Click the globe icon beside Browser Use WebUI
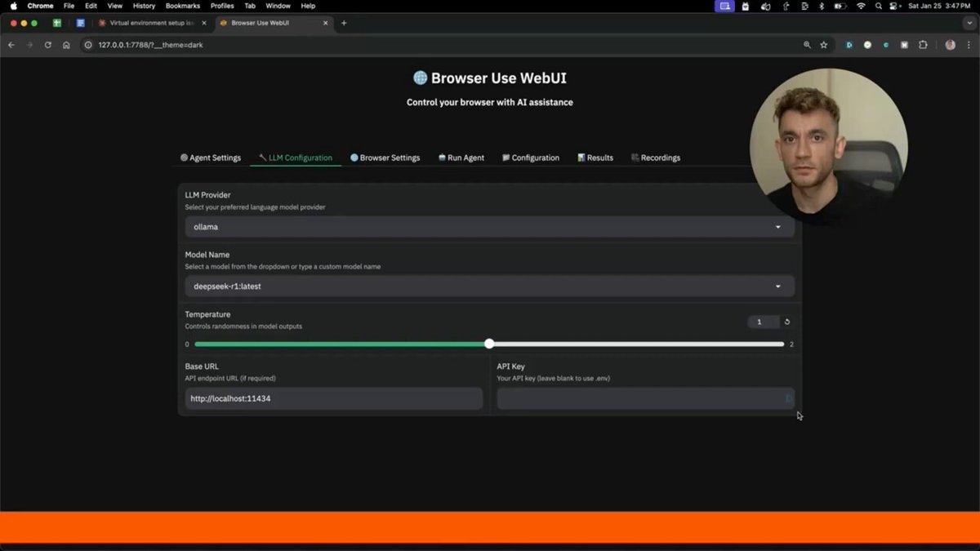 click(x=420, y=78)
